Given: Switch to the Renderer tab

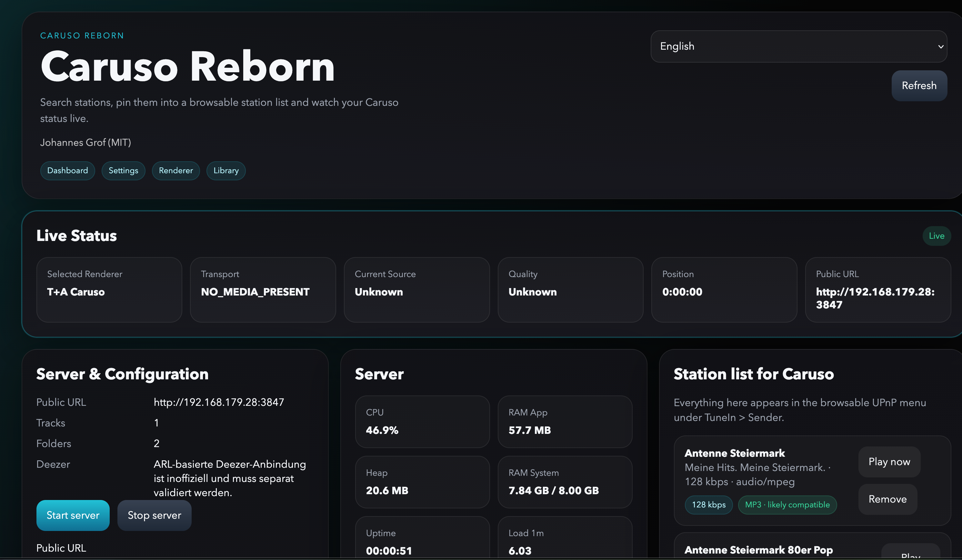Looking at the screenshot, I should 175,171.
